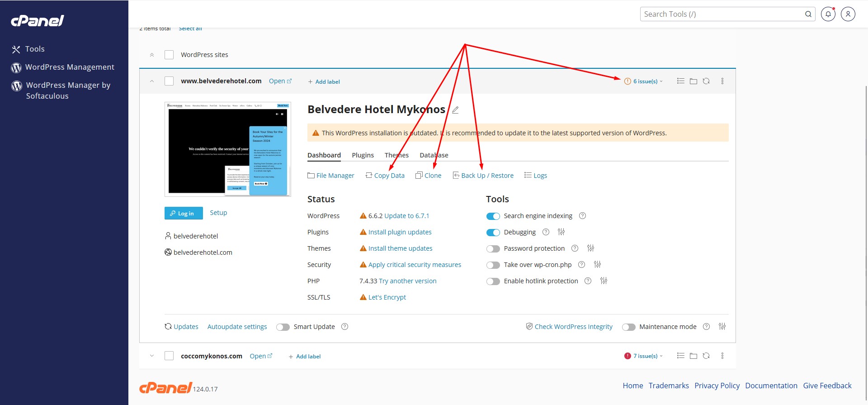This screenshot has height=405, width=868.
Task: Expand the coccomykonos.com site row
Action: pos(152,356)
